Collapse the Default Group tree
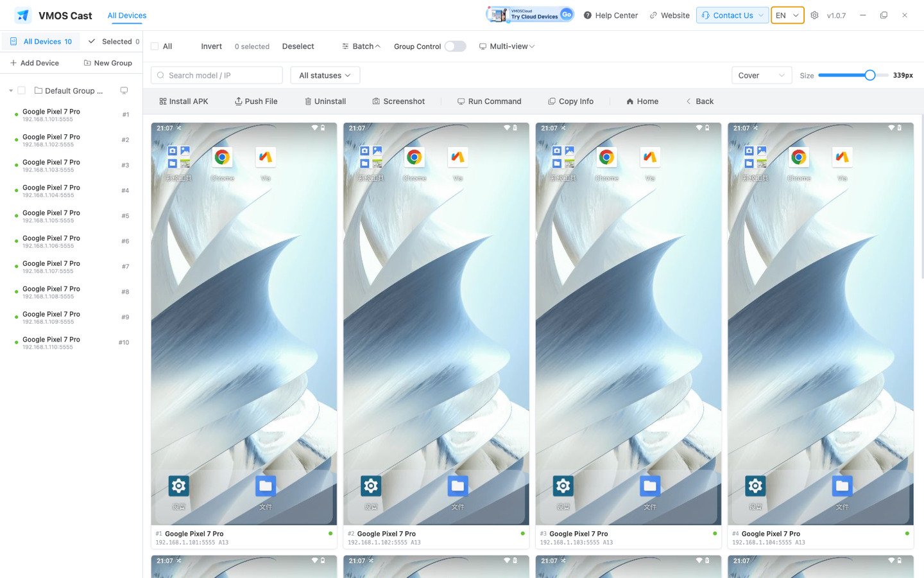Viewport: 924px width, 578px height. [11, 91]
